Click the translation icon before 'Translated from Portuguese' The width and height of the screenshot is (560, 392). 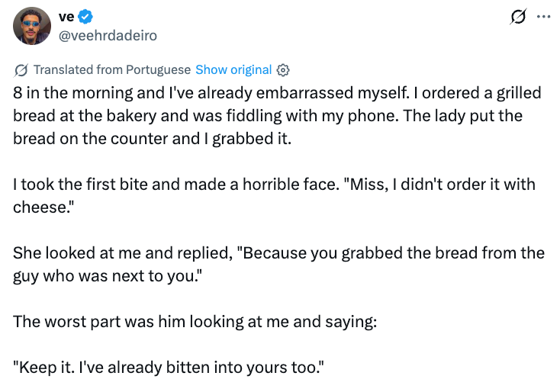pos(21,70)
